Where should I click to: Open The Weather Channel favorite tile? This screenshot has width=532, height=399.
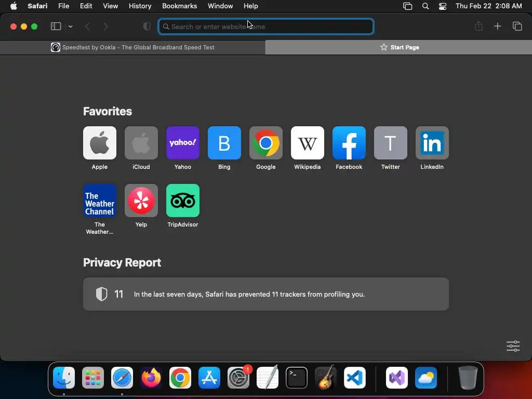(99, 201)
